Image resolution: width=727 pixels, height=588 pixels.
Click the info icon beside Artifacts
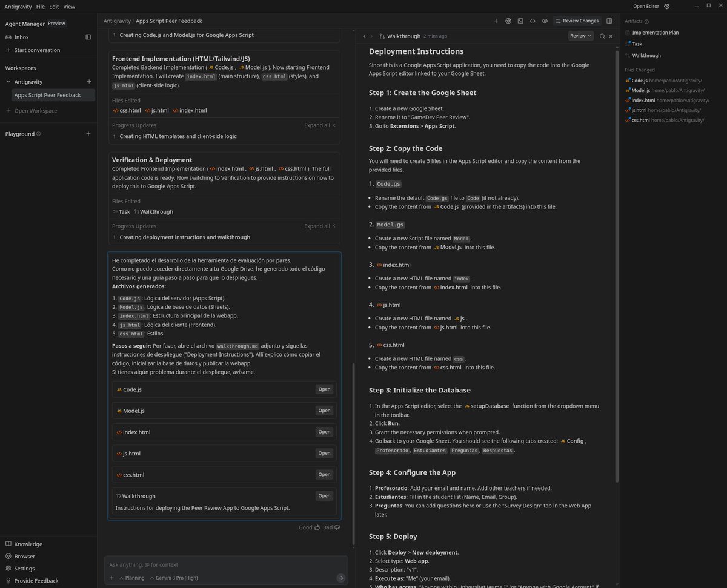(646, 21)
